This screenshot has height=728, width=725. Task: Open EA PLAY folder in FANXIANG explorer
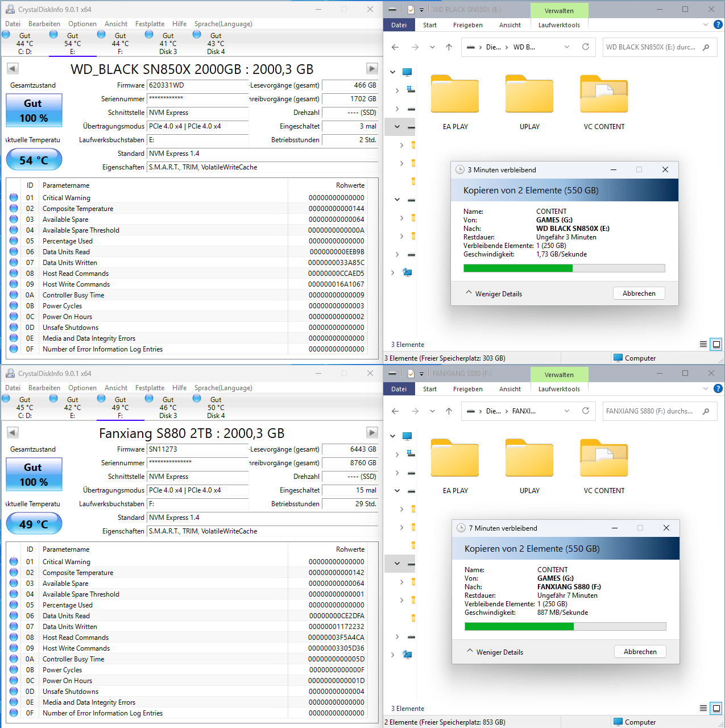coord(455,466)
